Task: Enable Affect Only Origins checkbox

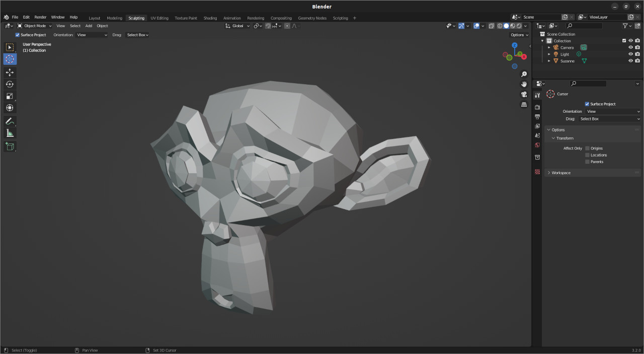Action: [x=587, y=149]
